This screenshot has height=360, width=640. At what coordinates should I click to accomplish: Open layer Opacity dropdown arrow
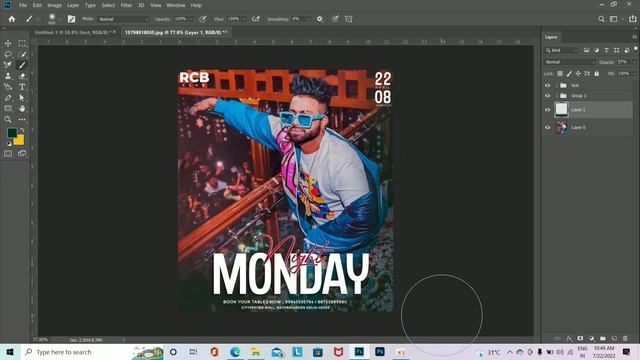click(x=634, y=62)
